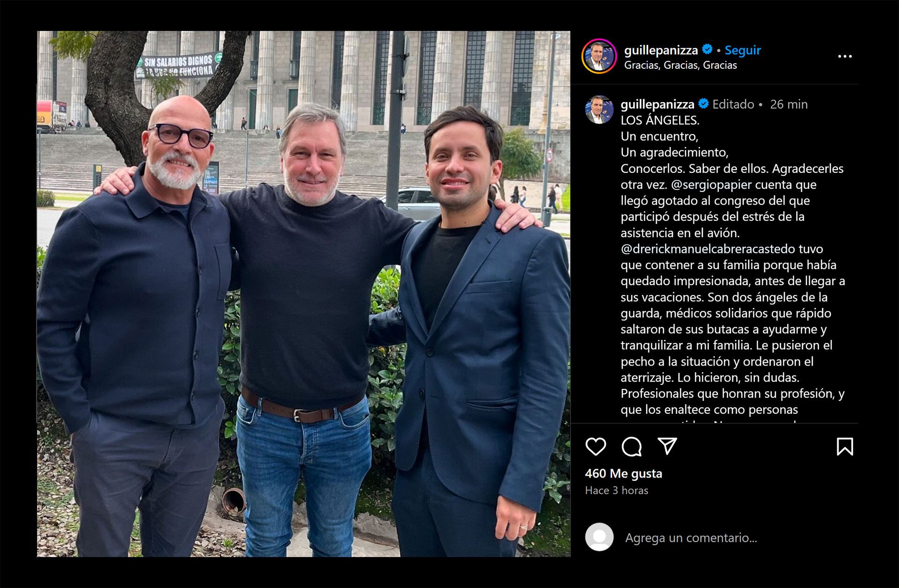Click the Seguir follow button

click(743, 50)
